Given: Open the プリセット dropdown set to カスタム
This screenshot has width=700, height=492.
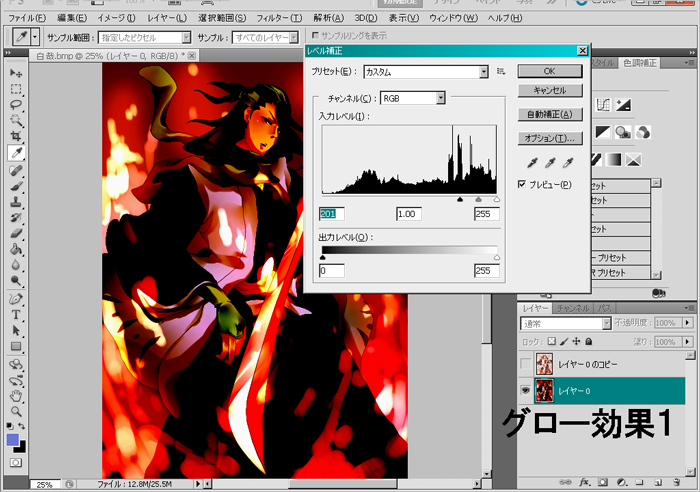Looking at the screenshot, I should click(x=484, y=72).
